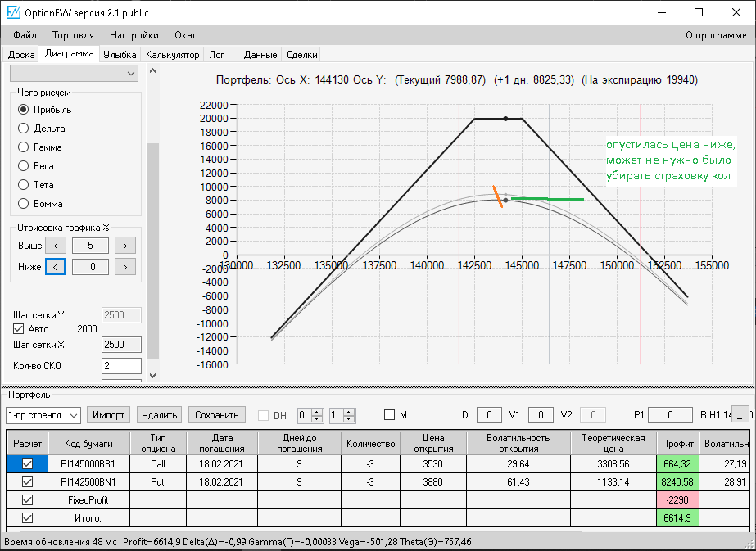
Task: Decrease the 'Выше' chart percent with left arrow
Action: click(x=54, y=246)
